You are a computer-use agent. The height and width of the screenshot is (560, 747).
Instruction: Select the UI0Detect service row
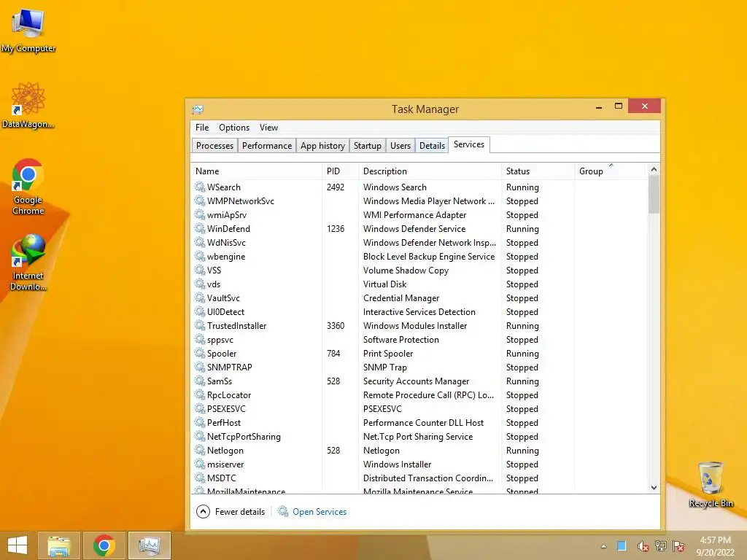coord(419,311)
